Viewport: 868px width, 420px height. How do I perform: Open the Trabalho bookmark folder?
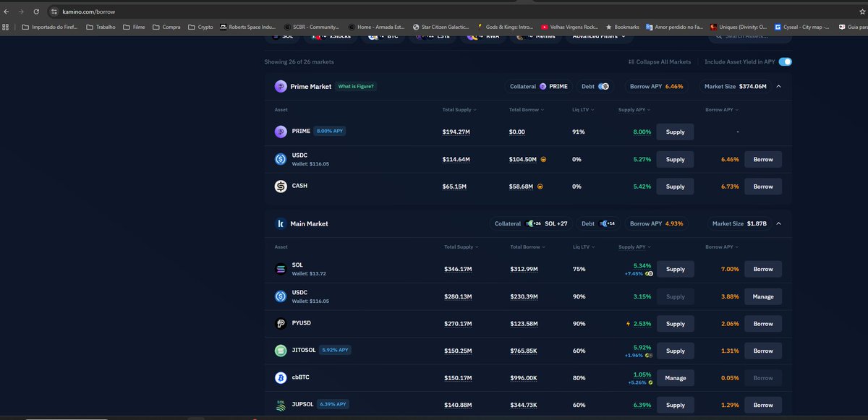(x=101, y=27)
